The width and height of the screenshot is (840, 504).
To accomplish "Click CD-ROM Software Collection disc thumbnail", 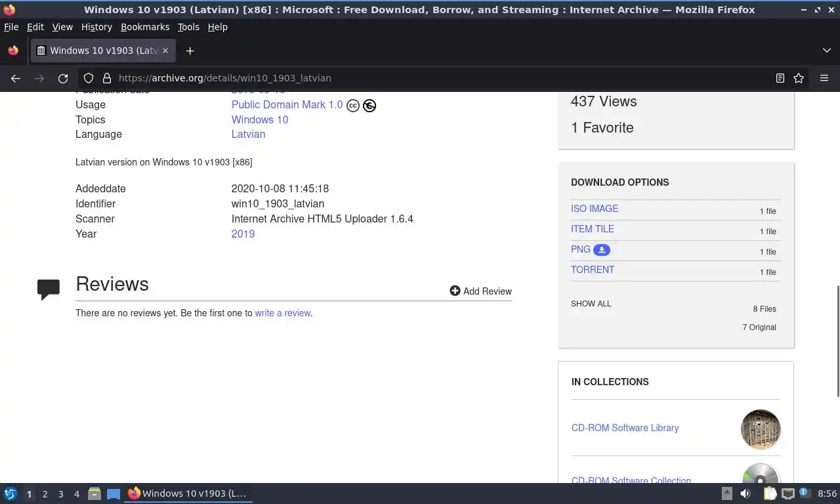I will 761,474.
